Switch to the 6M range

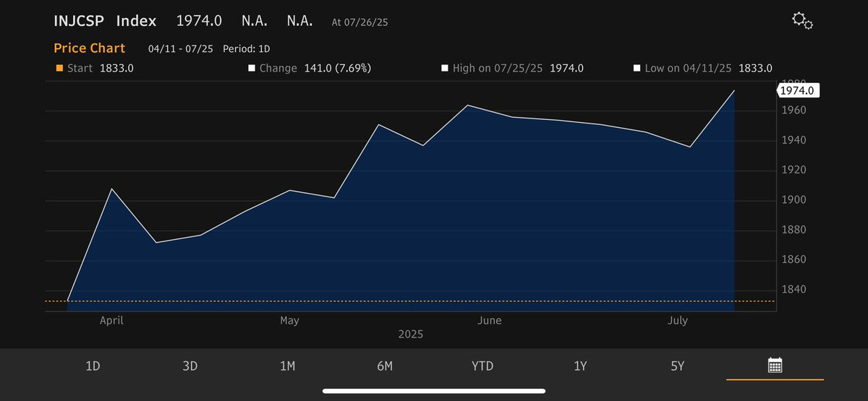pos(385,366)
